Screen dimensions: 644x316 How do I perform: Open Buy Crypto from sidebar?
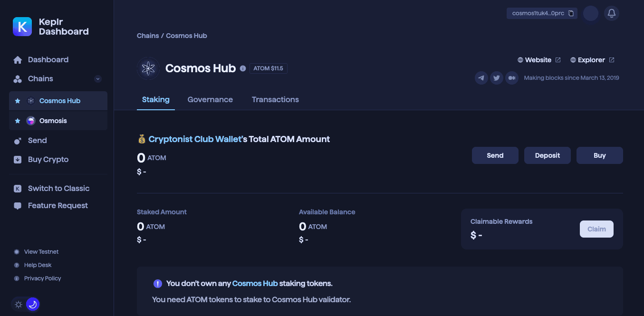pos(48,160)
